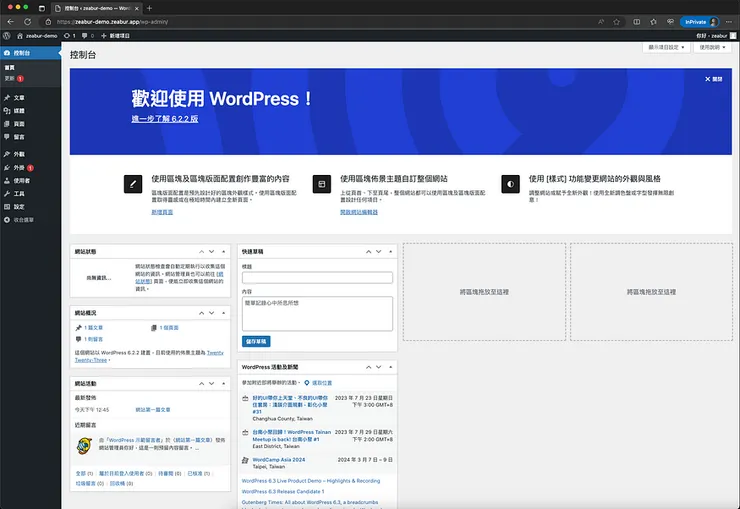Image resolution: width=740 pixels, height=509 pixels.
Task: Toggle the Site Health (網站狀態) panel
Action: (224, 251)
